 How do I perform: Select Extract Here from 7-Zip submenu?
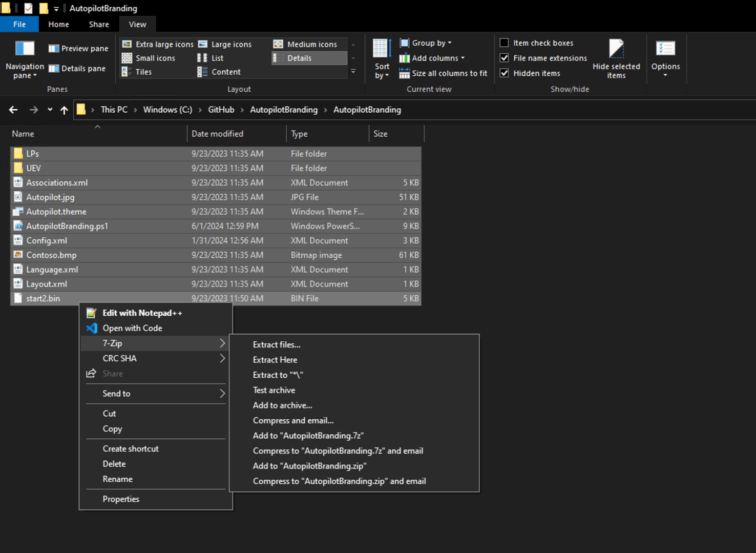275,360
